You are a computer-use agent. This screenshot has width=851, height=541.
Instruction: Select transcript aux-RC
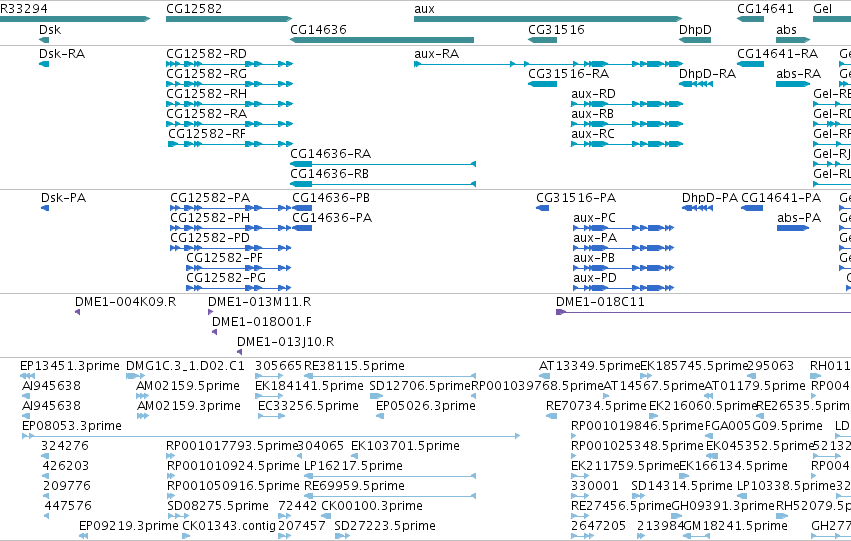point(593,134)
